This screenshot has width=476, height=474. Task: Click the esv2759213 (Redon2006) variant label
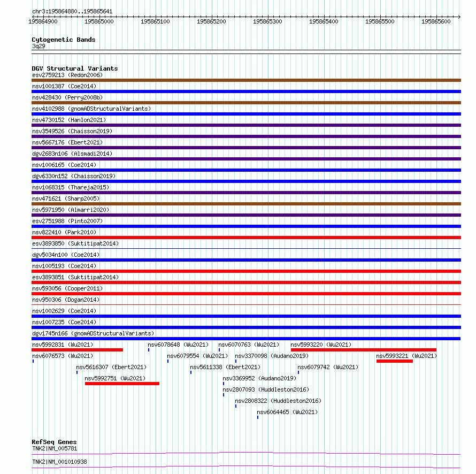click(x=67, y=75)
